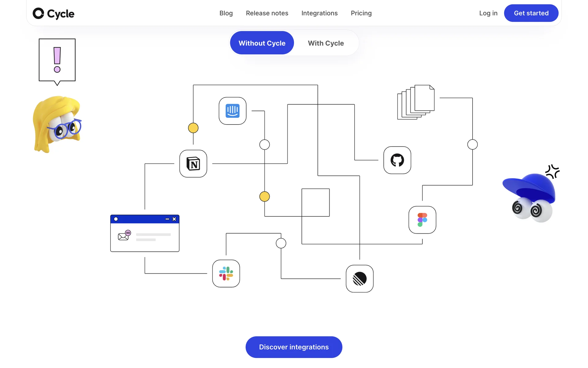
Task: Open Release notes page
Action: click(x=267, y=13)
